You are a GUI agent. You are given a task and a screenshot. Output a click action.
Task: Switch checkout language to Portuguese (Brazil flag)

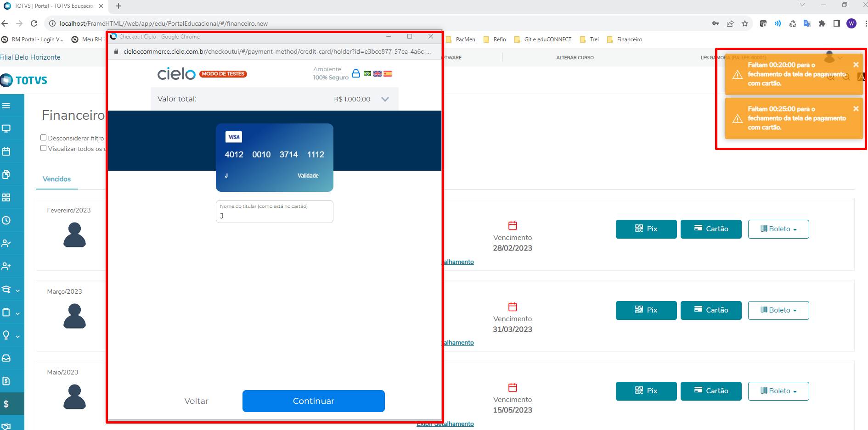point(367,73)
